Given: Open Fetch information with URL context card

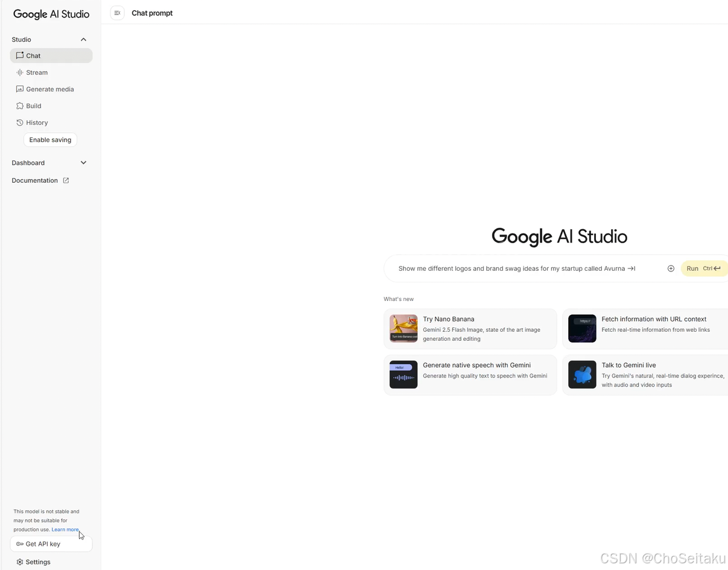Looking at the screenshot, I should [x=645, y=329].
